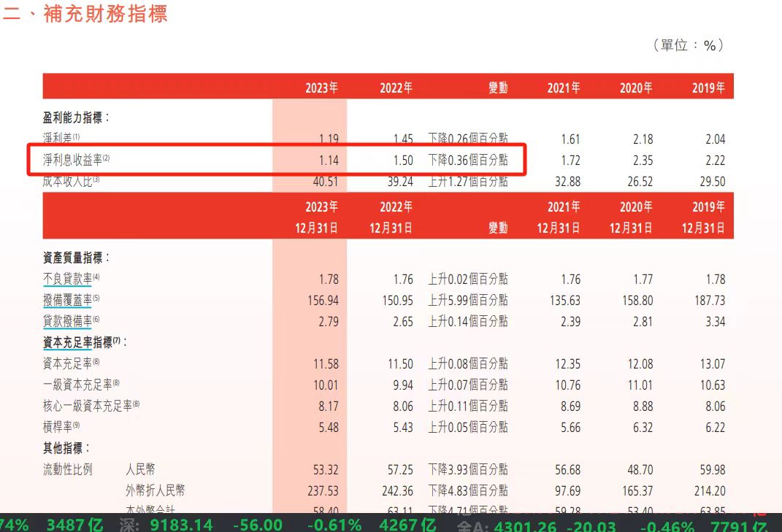Select the 成本收入比 row label
782x532 pixels.
tap(58, 179)
